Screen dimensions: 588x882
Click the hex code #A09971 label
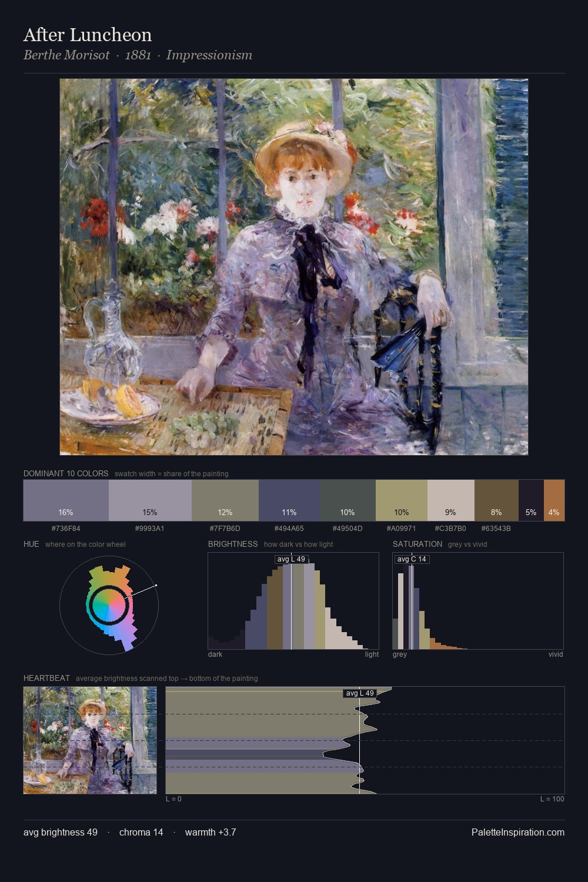pos(402,529)
